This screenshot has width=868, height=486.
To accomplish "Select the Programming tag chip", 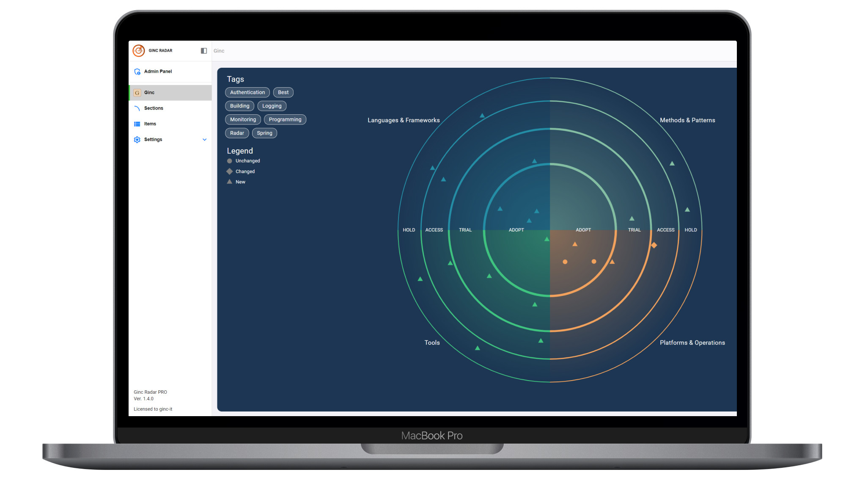I will [x=285, y=119].
